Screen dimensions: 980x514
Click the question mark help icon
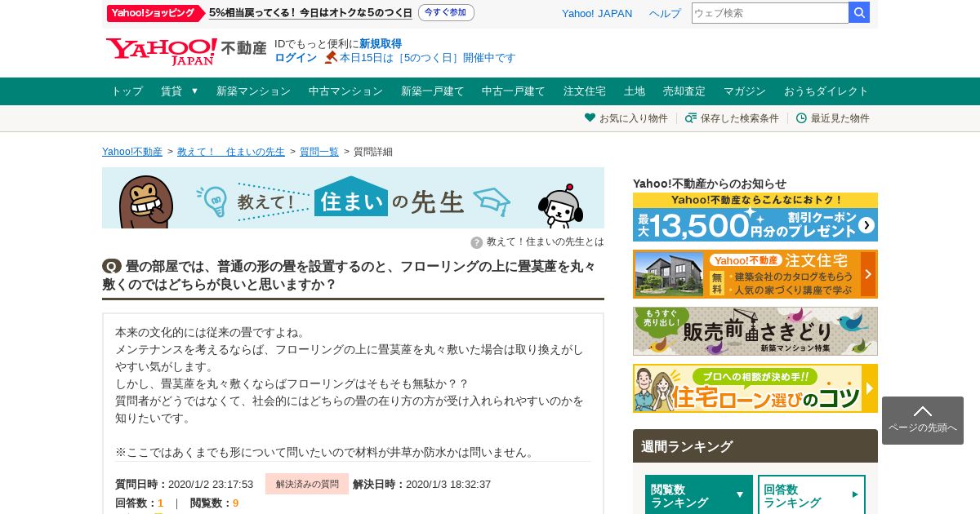click(x=477, y=242)
